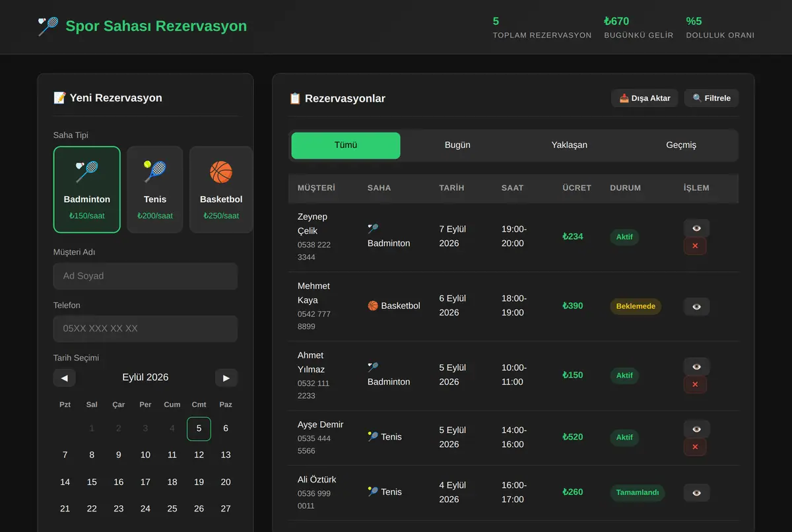Export reservations with Dışa Aktar

(644, 98)
